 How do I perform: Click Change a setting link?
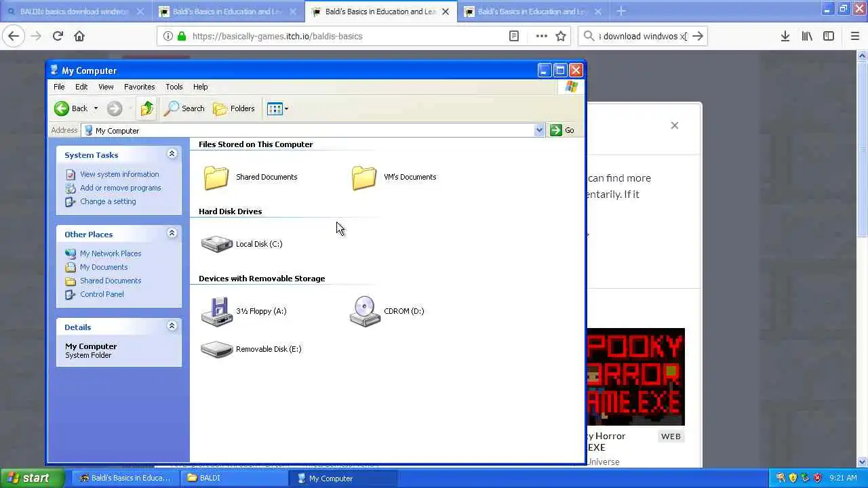(x=108, y=201)
